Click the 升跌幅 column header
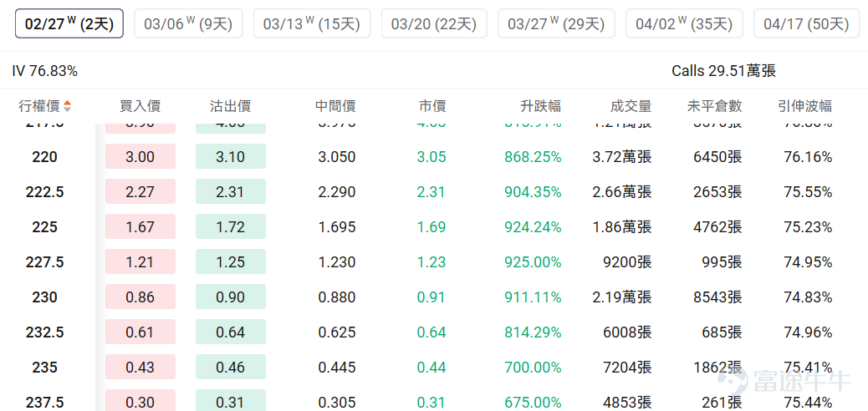Image resolution: width=868 pixels, height=411 pixels. [541, 105]
